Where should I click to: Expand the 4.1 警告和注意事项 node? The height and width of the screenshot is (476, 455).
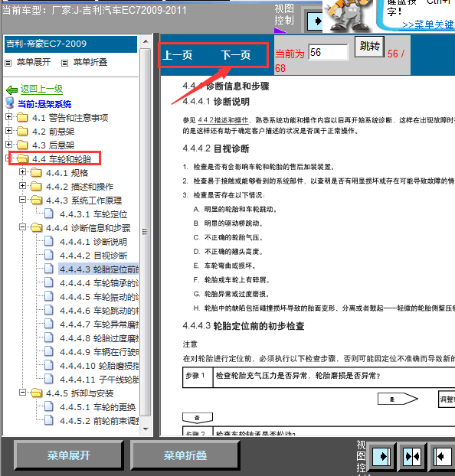tap(9, 117)
